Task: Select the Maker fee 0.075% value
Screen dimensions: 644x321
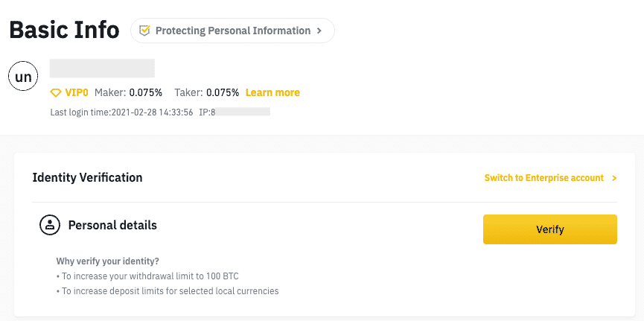Action: pyautogui.click(x=146, y=92)
